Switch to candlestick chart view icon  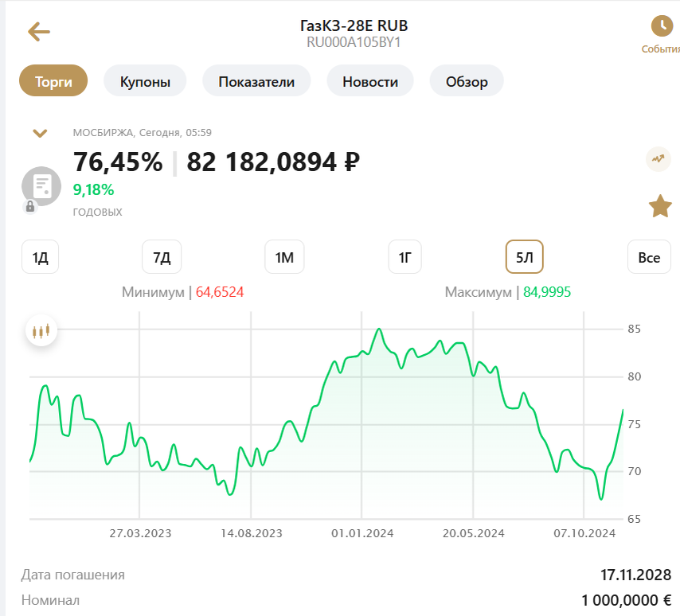point(41,331)
